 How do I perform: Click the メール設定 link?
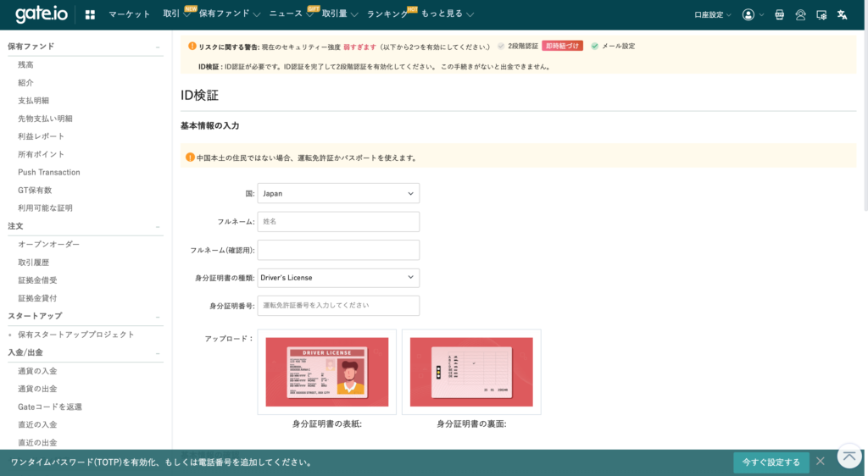tap(618, 47)
